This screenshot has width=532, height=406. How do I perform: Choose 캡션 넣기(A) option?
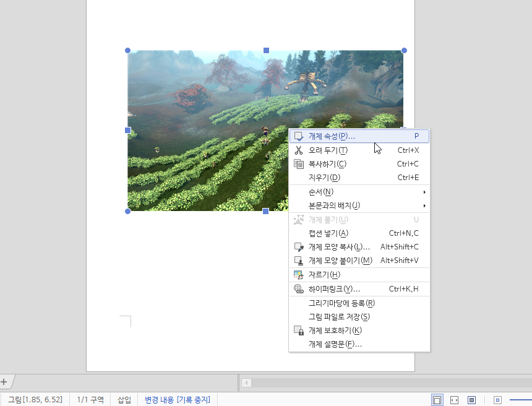point(359,233)
